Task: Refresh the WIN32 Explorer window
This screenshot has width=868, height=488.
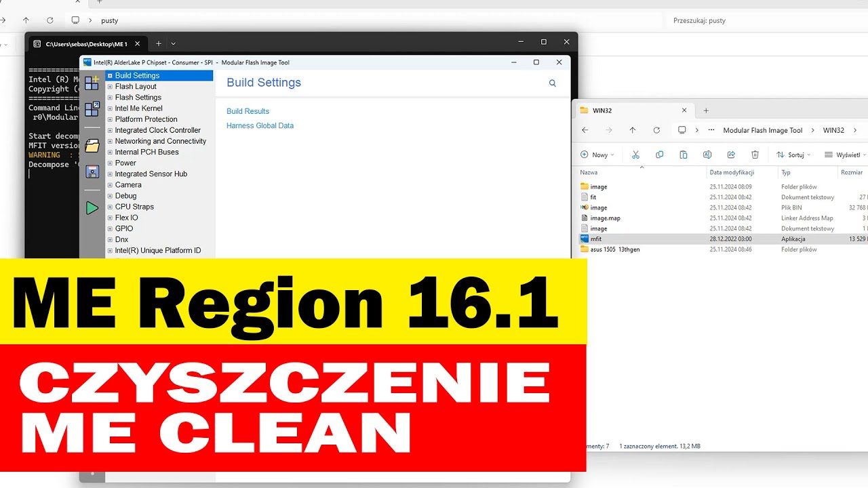Action: 656,130
